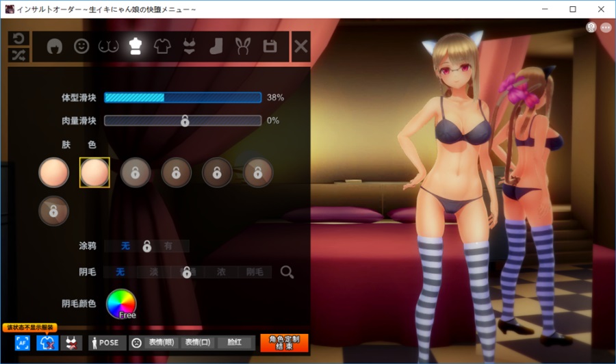The image size is (616, 364).
Task: Click the expression face icon
Action: (x=136, y=343)
